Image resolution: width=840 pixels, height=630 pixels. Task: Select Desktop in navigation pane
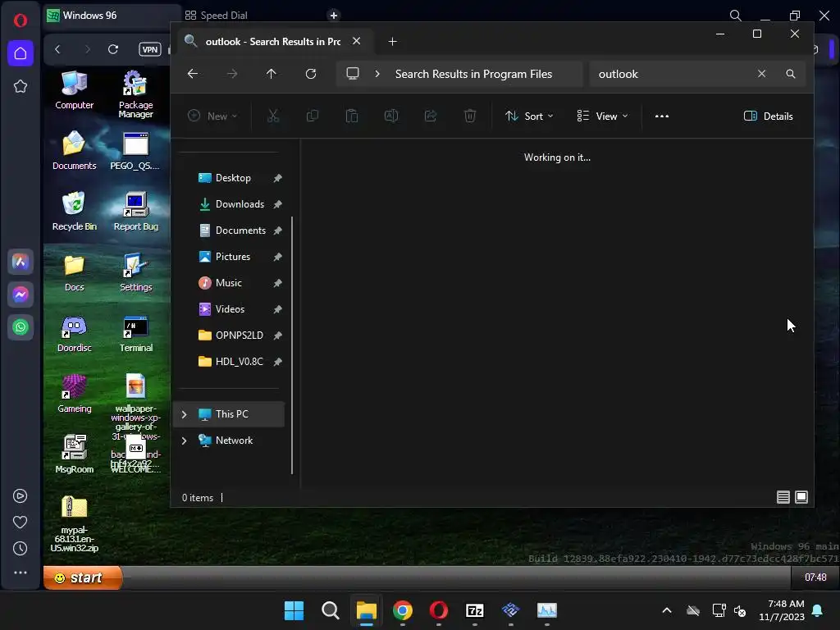click(x=231, y=178)
